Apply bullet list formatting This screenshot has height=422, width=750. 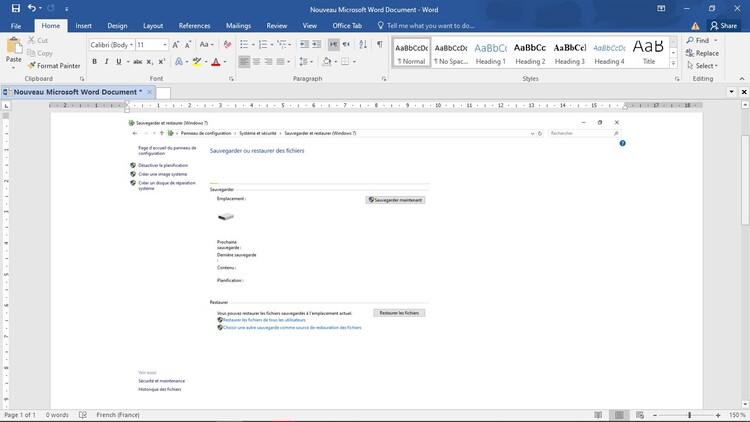[x=246, y=45]
